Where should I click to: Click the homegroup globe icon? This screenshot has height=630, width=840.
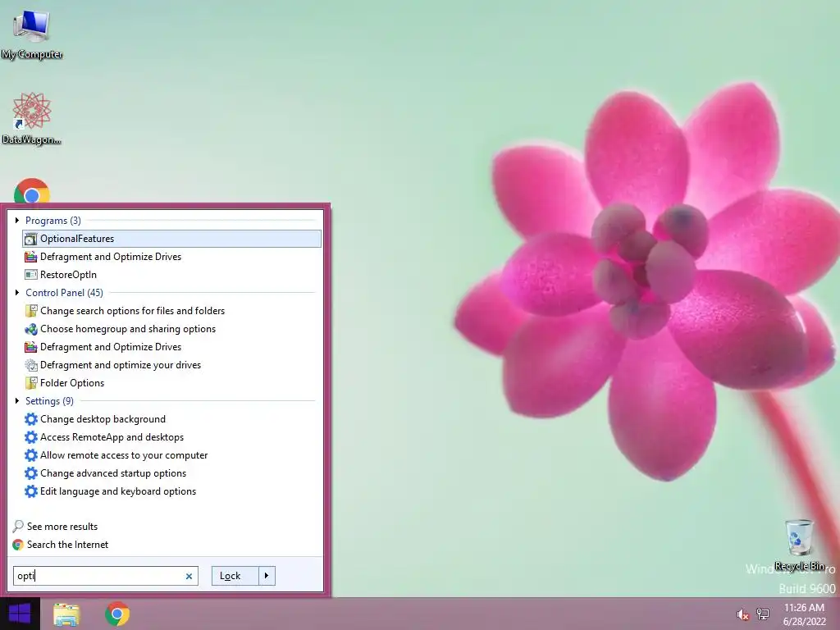pyautogui.click(x=31, y=329)
